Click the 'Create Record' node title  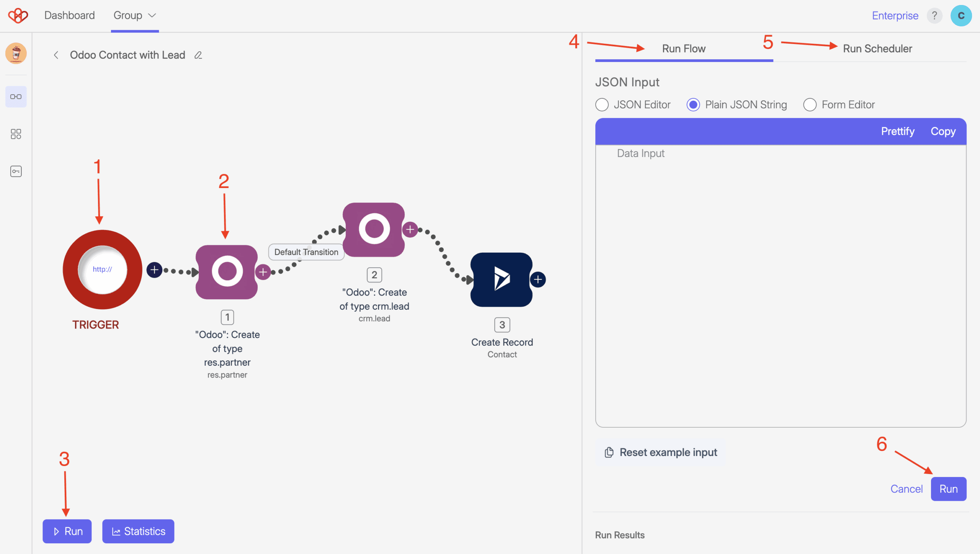tap(502, 342)
